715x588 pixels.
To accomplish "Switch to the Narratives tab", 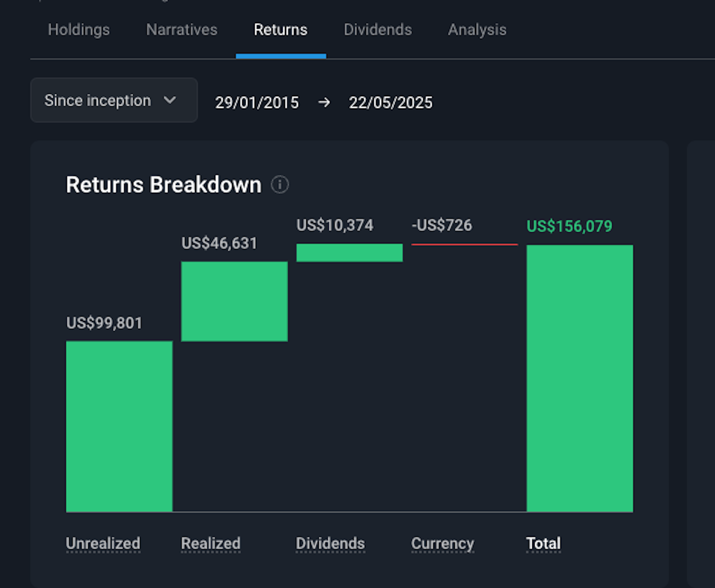I will (x=182, y=30).
